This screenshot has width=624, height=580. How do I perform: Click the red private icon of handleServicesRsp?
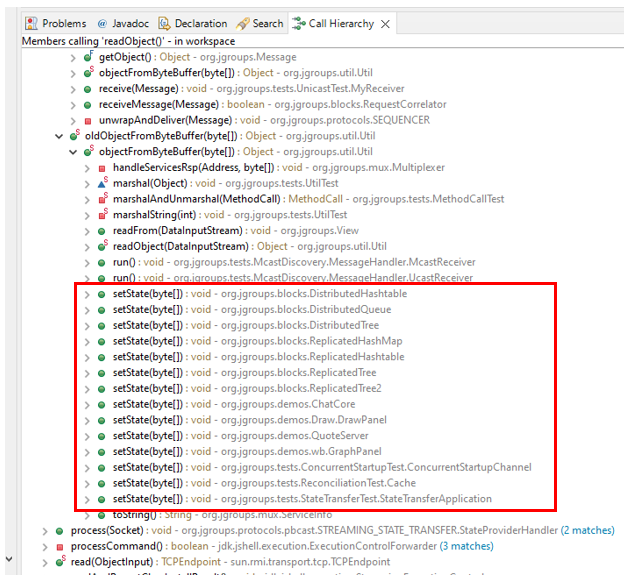102,168
